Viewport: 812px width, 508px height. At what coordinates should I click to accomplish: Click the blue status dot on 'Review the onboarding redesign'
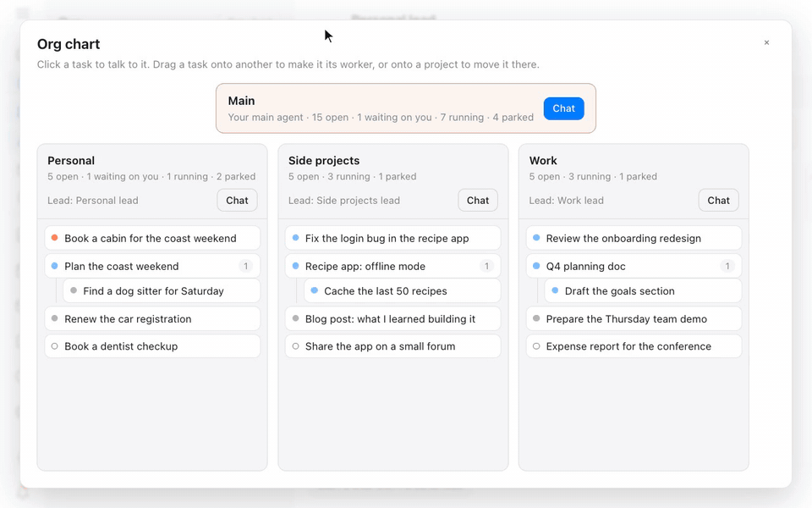536,238
